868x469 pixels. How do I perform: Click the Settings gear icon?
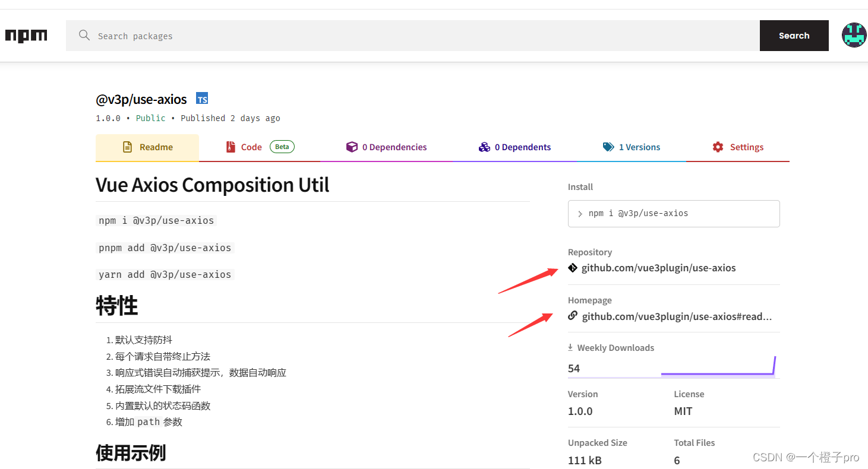click(x=718, y=147)
